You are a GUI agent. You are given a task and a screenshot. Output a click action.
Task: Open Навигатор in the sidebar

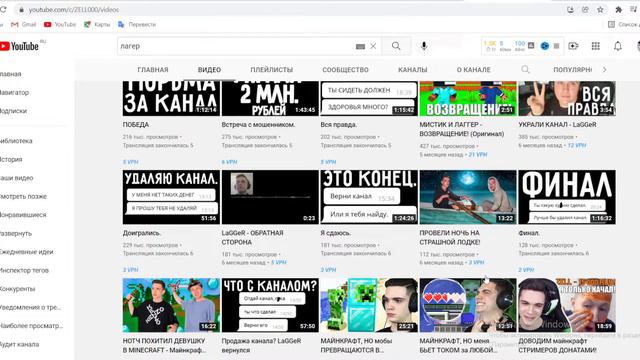click(x=15, y=93)
